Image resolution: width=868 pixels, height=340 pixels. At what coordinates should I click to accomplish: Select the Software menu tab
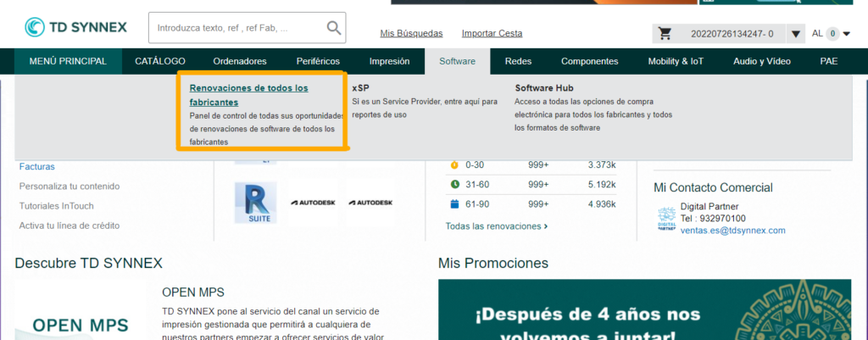pyautogui.click(x=457, y=61)
